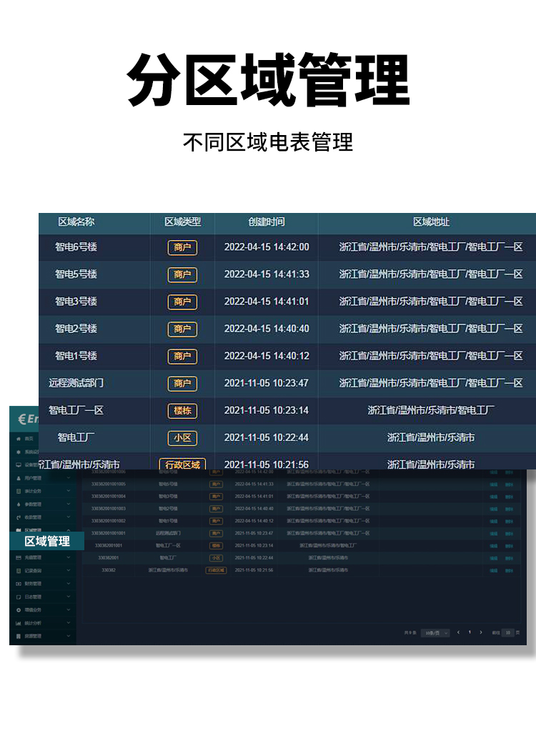Open the 10条/页 page size dropdown
Viewport: 536px width, 756px height.
(435, 632)
